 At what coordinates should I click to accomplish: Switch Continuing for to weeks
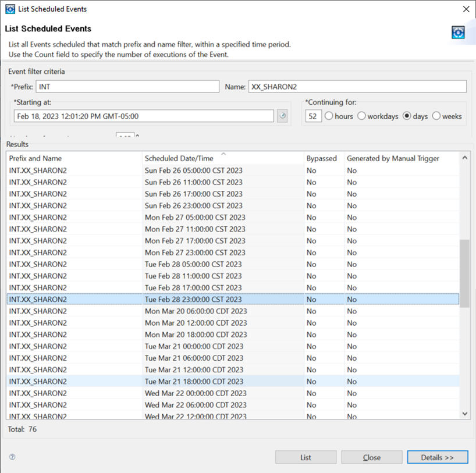[436, 116]
